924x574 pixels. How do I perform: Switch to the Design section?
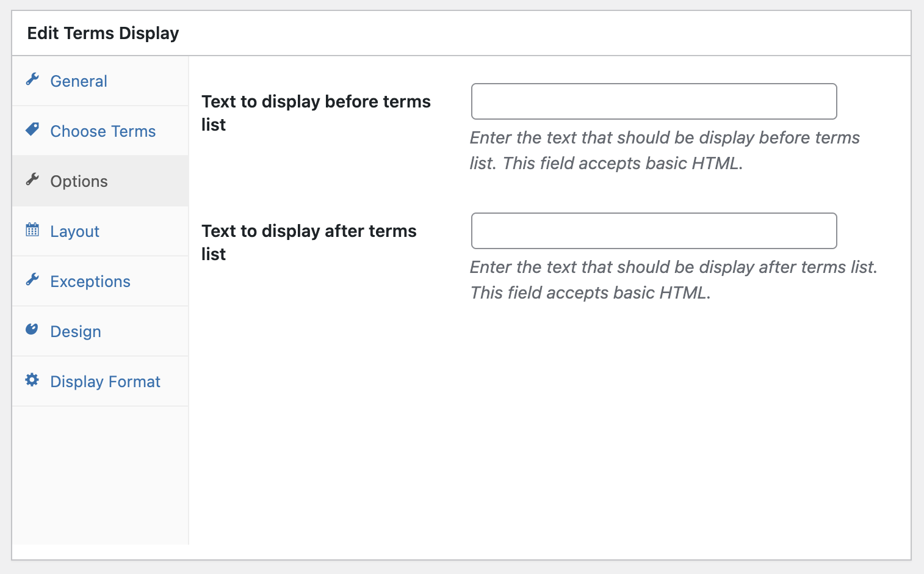(75, 331)
